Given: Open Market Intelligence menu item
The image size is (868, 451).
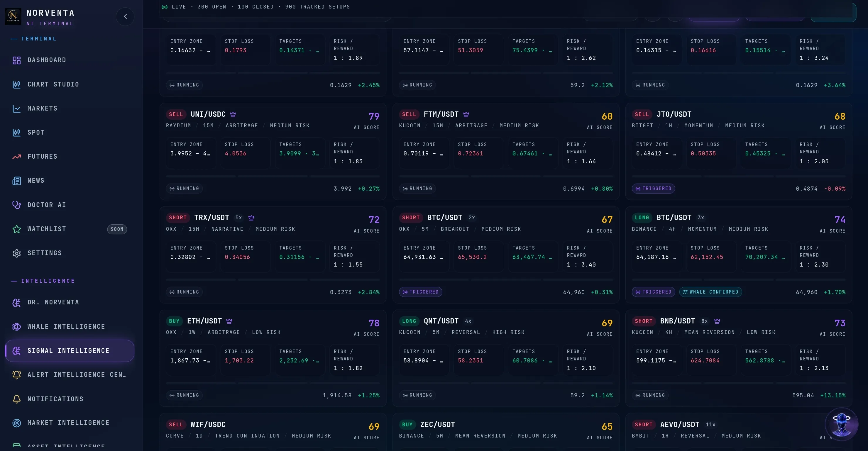Looking at the screenshot, I should 70,423.
